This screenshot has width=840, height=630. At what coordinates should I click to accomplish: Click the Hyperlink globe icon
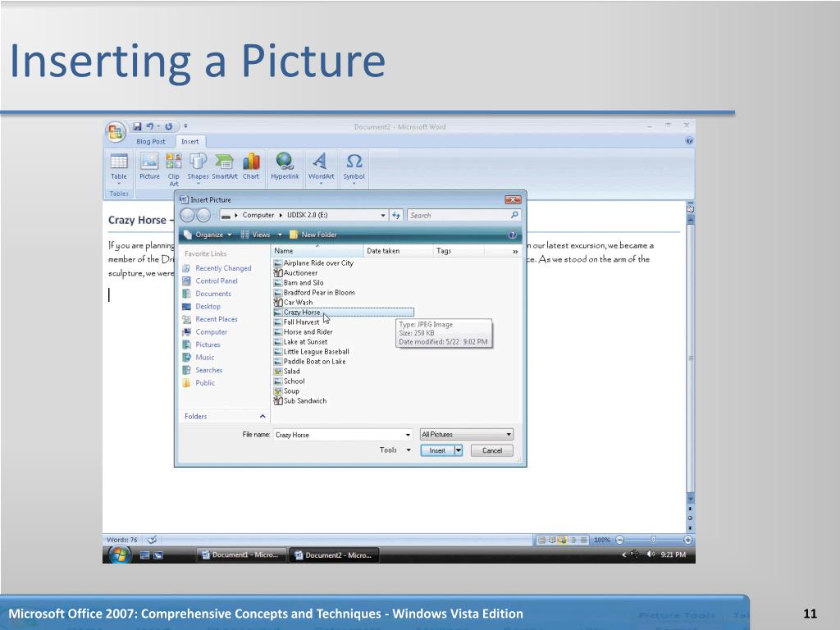pyautogui.click(x=285, y=162)
